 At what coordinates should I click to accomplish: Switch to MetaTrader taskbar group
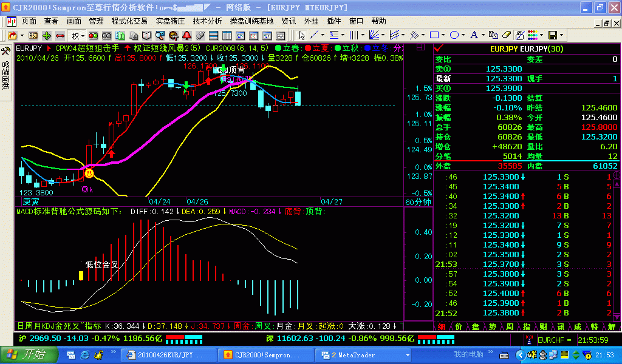pyautogui.click(x=363, y=356)
